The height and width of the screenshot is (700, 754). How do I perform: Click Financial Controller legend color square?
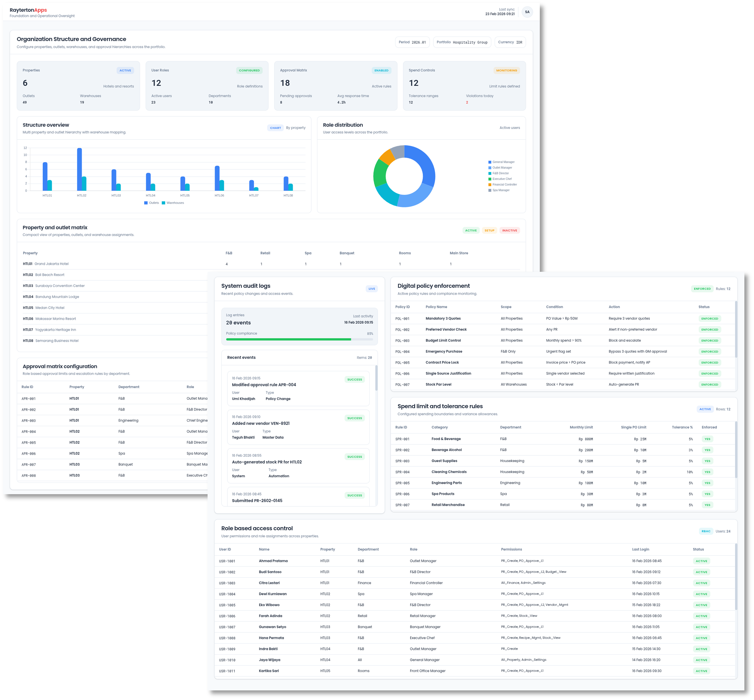tap(489, 185)
